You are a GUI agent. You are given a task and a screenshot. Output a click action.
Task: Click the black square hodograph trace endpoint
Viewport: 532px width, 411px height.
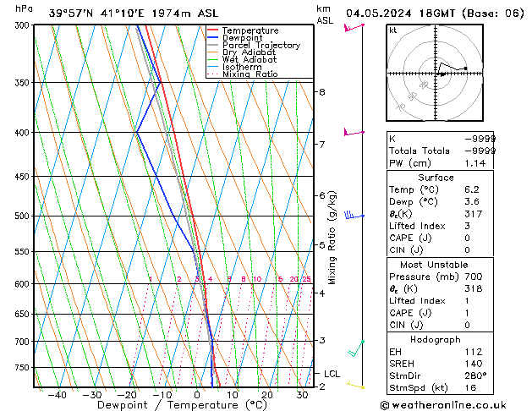465,68
